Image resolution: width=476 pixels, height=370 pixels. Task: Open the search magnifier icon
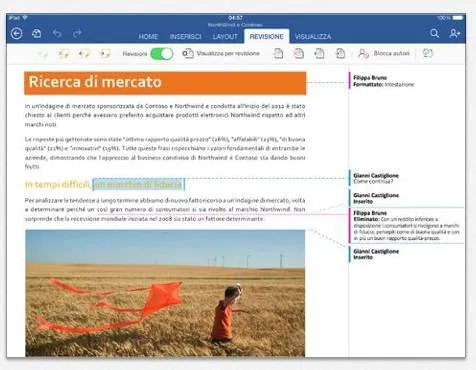point(434,33)
